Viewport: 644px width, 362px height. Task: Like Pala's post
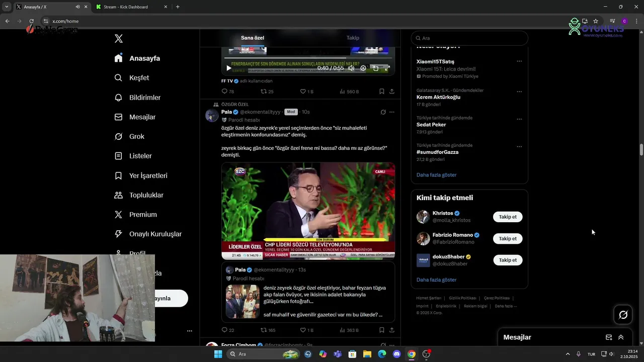pyautogui.click(x=306, y=330)
